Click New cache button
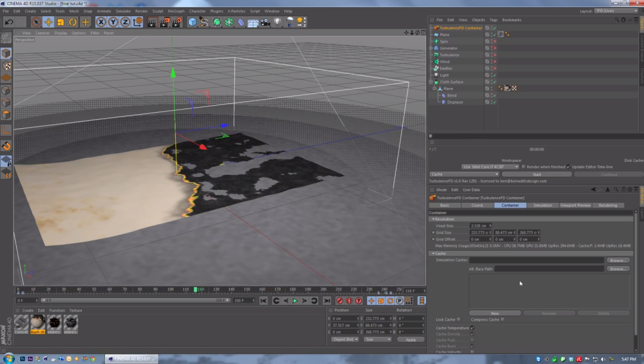 (x=495, y=313)
